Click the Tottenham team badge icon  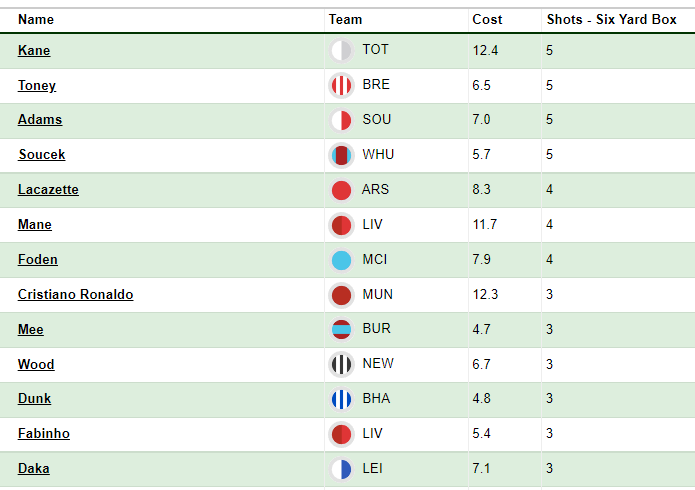pyautogui.click(x=341, y=50)
